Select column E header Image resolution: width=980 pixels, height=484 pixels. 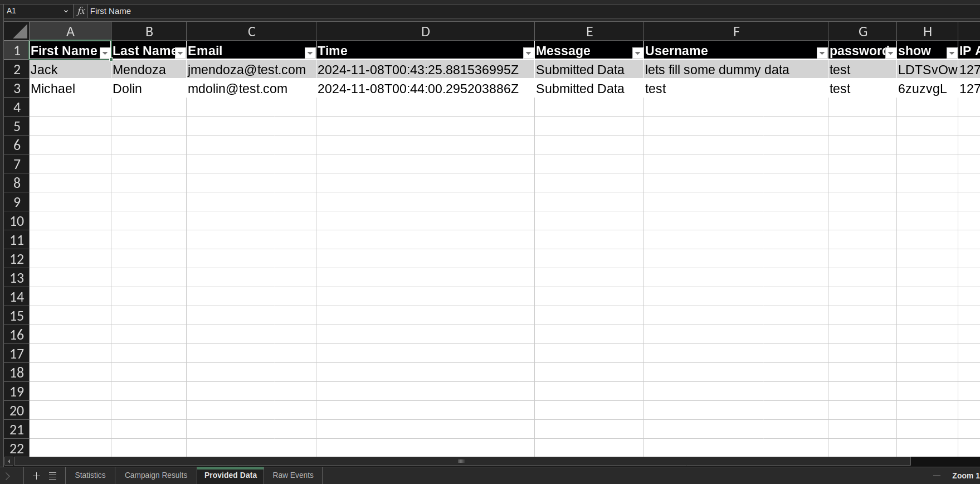pos(589,31)
